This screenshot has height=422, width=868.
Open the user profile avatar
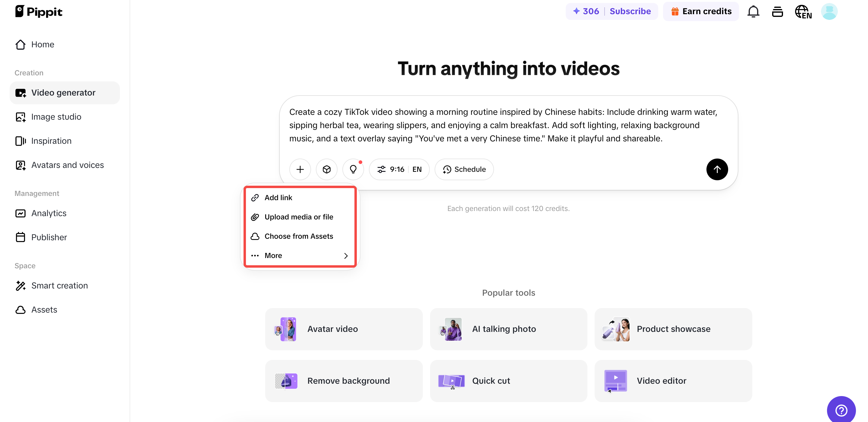click(x=829, y=11)
